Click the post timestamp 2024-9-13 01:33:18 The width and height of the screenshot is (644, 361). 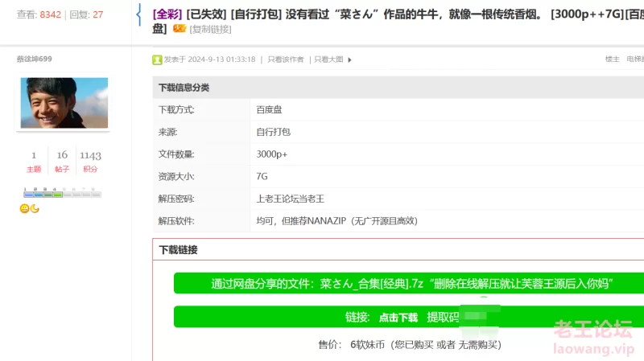[222, 59]
